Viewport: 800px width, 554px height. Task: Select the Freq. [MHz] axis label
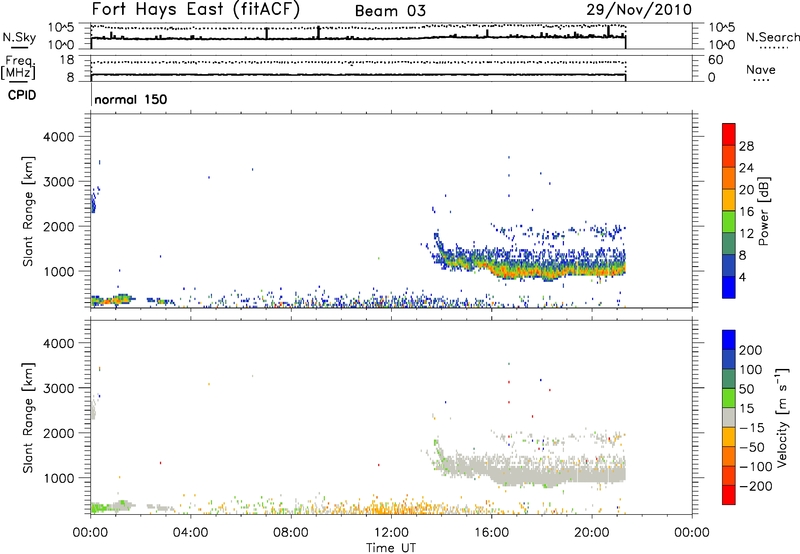pos(19,68)
